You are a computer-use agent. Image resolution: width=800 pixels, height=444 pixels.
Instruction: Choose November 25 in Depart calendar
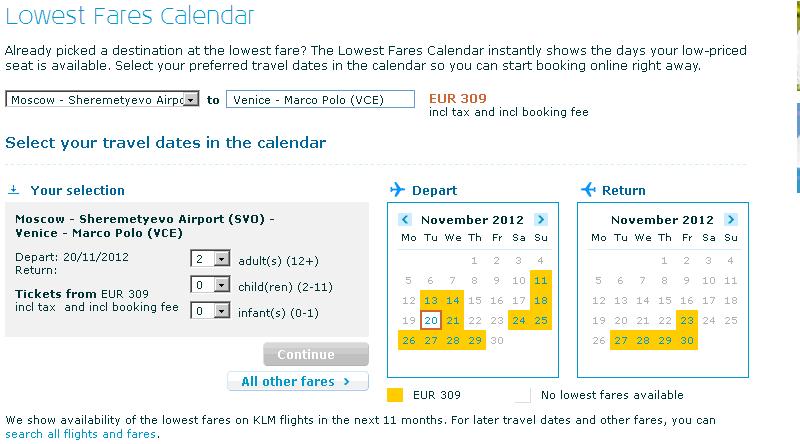tap(541, 320)
